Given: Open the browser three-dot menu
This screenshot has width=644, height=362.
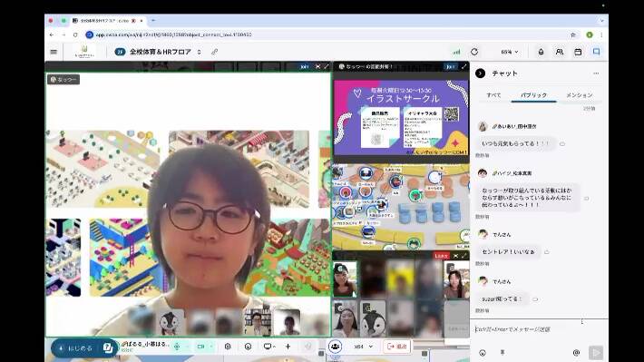Looking at the screenshot, I should click(x=601, y=34).
